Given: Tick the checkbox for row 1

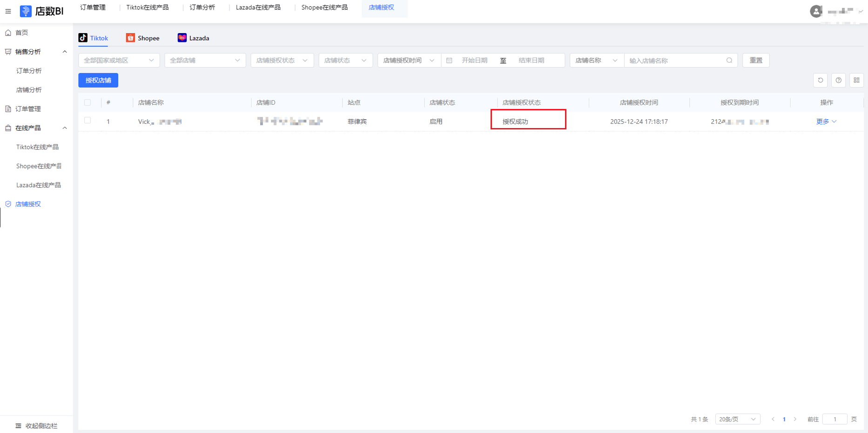Looking at the screenshot, I should click(87, 121).
